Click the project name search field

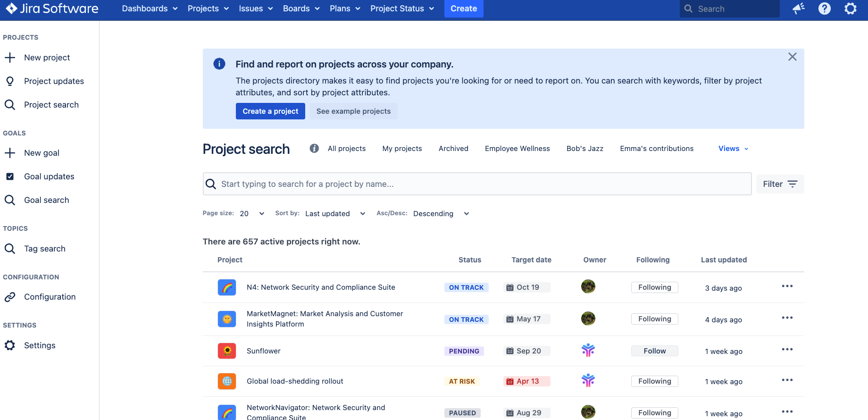click(476, 184)
